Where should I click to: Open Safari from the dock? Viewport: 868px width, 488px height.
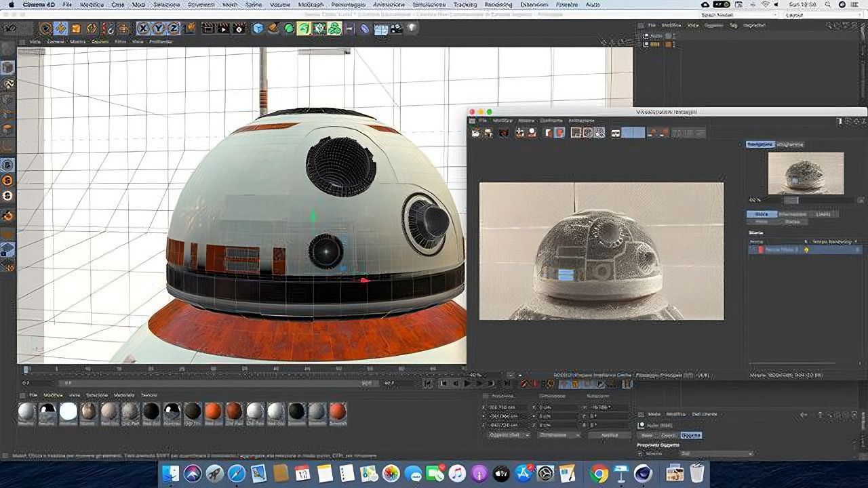(237, 473)
